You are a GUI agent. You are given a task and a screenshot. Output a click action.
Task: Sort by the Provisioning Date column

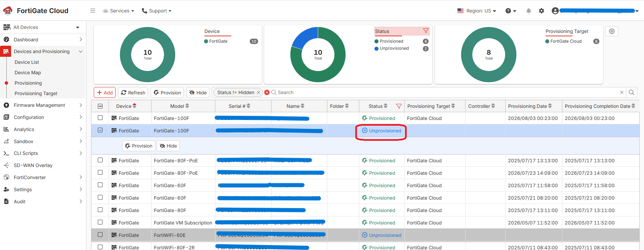pos(550,106)
